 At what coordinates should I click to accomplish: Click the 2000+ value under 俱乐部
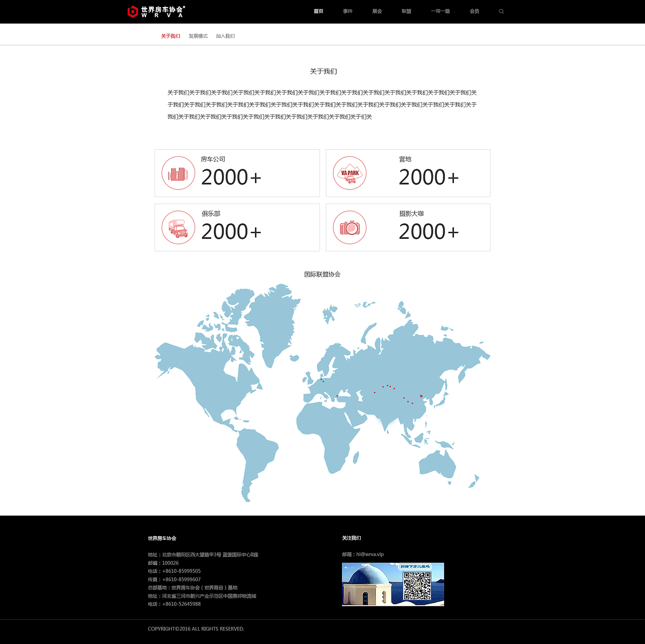[x=231, y=232]
